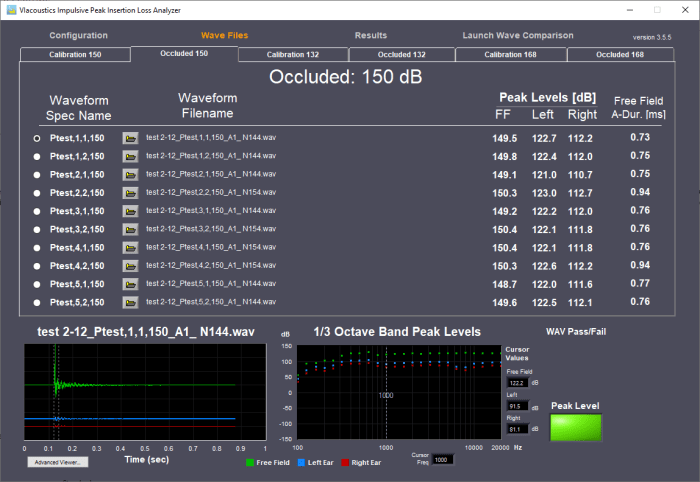Open file browser for Ptest,4,2,150
This screenshot has height=482, width=700.
(x=130, y=266)
